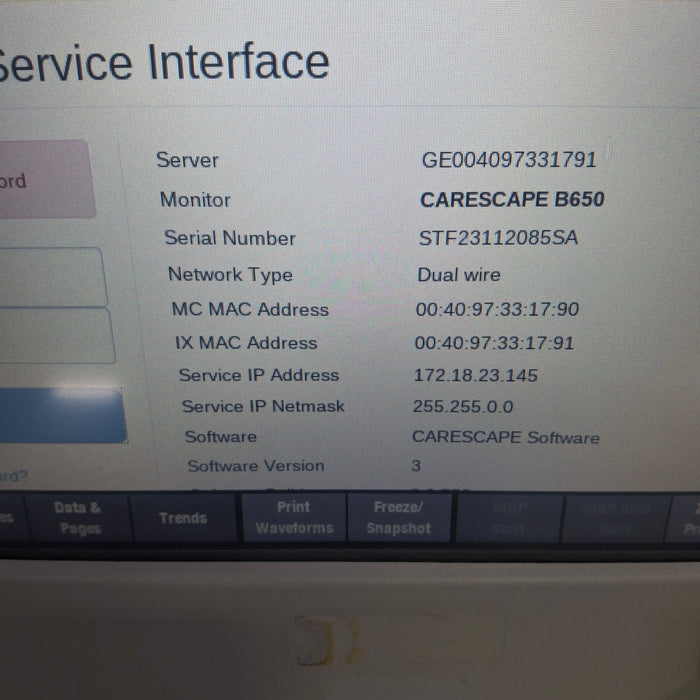Screen dimensions: 700x700
Task: Click the MC MAC Address label
Action: 250,309
